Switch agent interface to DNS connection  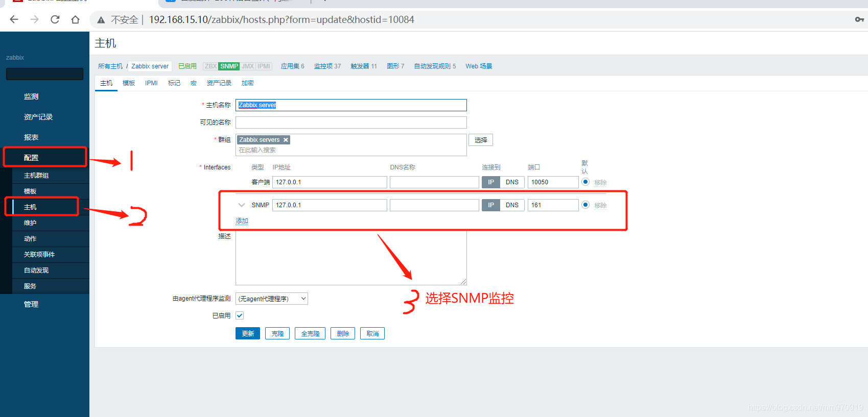point(512,182)
